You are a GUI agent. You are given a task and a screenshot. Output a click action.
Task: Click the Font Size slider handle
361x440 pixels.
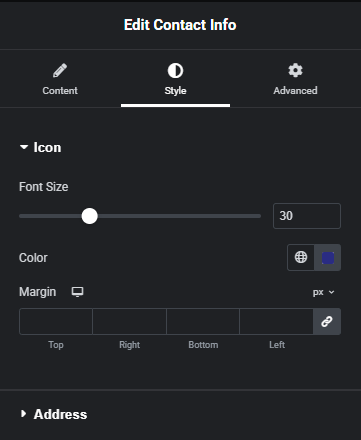point(89,216)
